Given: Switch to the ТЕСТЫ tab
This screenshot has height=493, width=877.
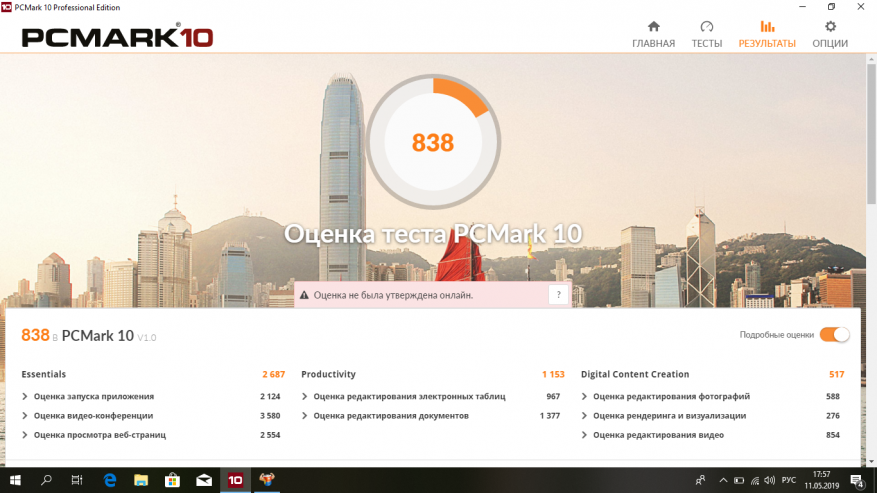Looking at the screenshot, I should click(x=706, y=35).
